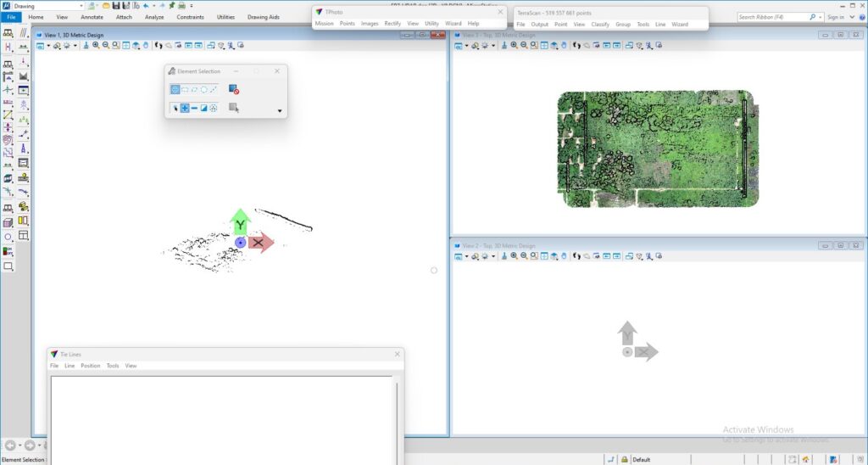Click Update View brush in View 2

(504, 256)
